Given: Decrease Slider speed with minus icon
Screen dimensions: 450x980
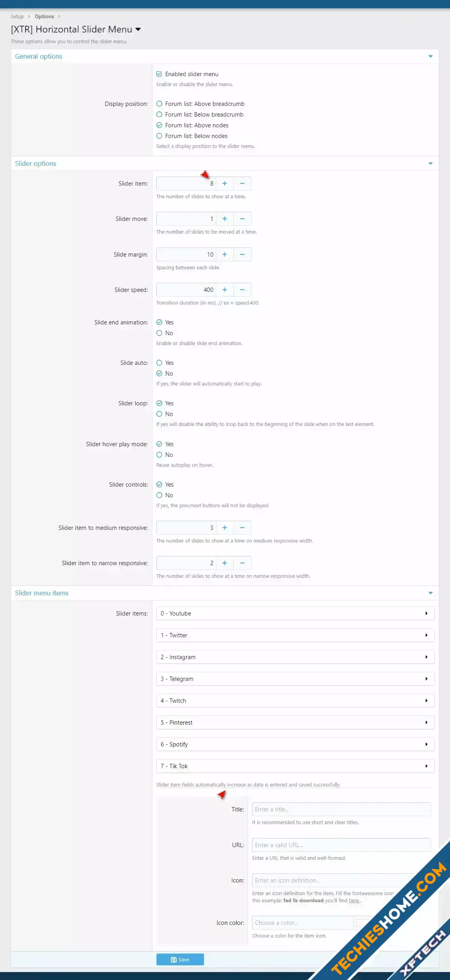Looking at the screenshot, I should (242, 290).
